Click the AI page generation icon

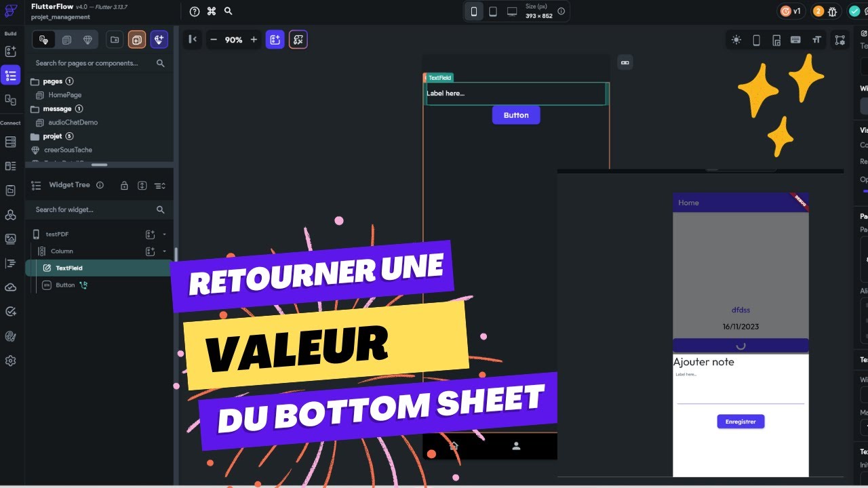(x=159, y=40)
